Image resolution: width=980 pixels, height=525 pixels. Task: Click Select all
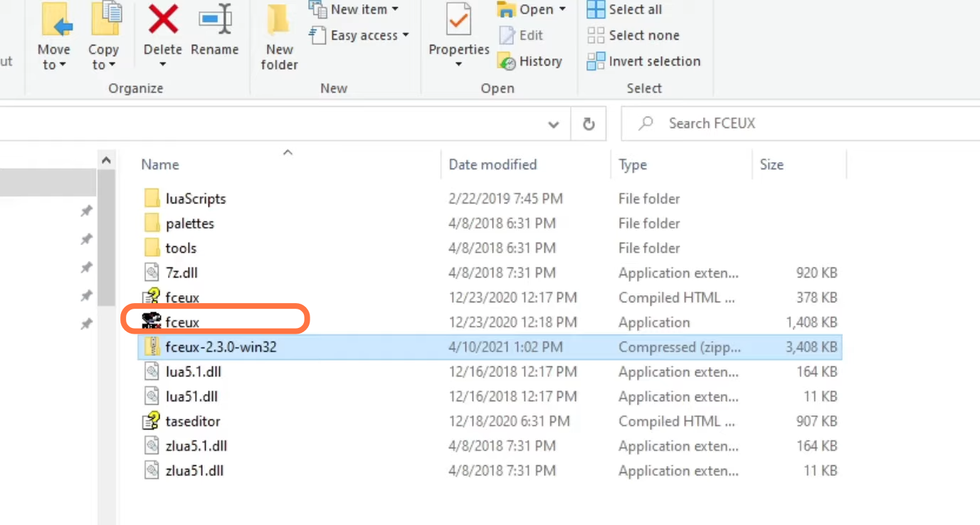pyautogui.click(x=624, y=9)
